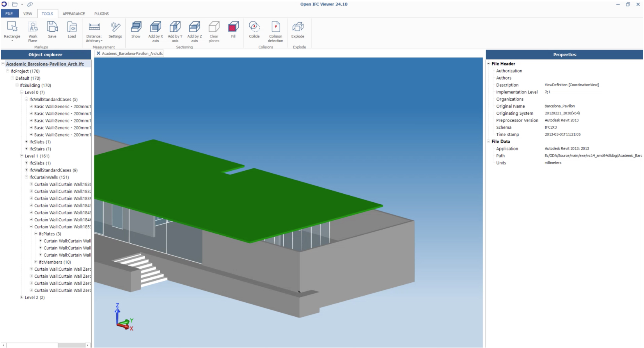
Task: Switch to the APPEARANCE ribbon tab
Action: pyautogui.click(x=74, y=14)
